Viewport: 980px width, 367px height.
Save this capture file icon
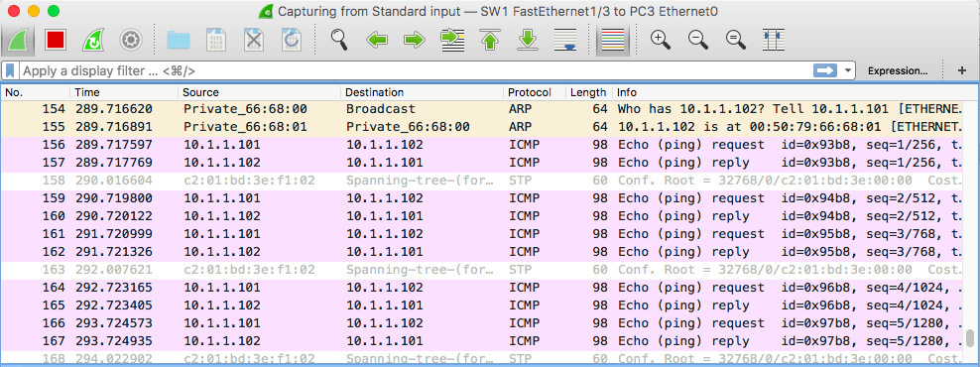[x=215, y=40]
